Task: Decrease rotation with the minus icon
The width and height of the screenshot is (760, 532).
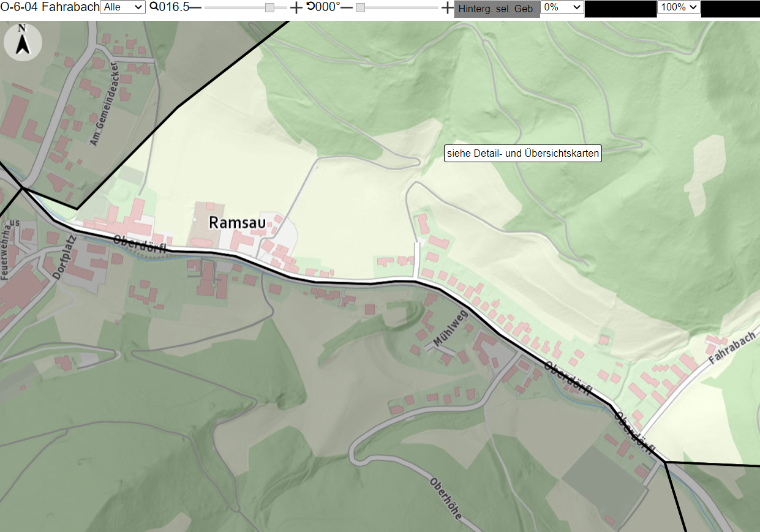Action: pos(347,7)
